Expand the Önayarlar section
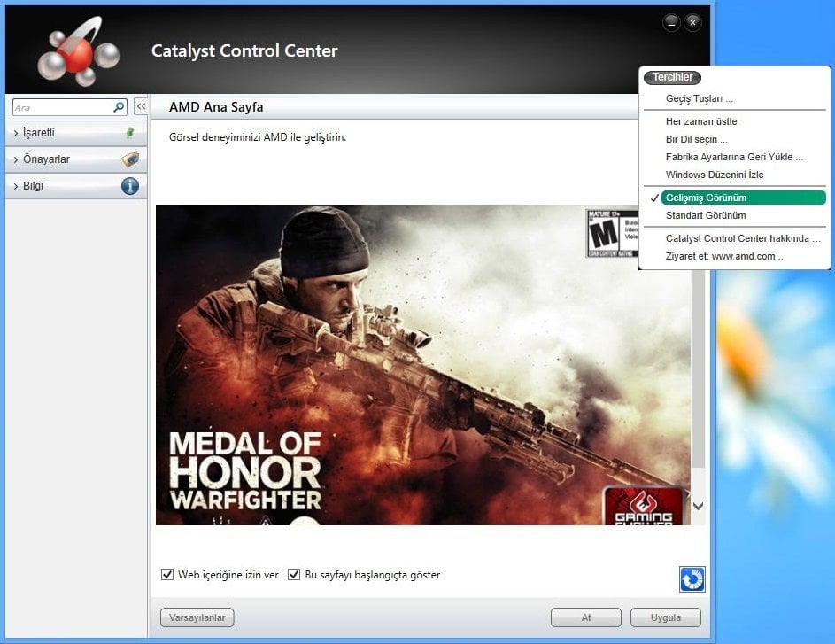Screen dimensions: 835x644 [76, 159]
